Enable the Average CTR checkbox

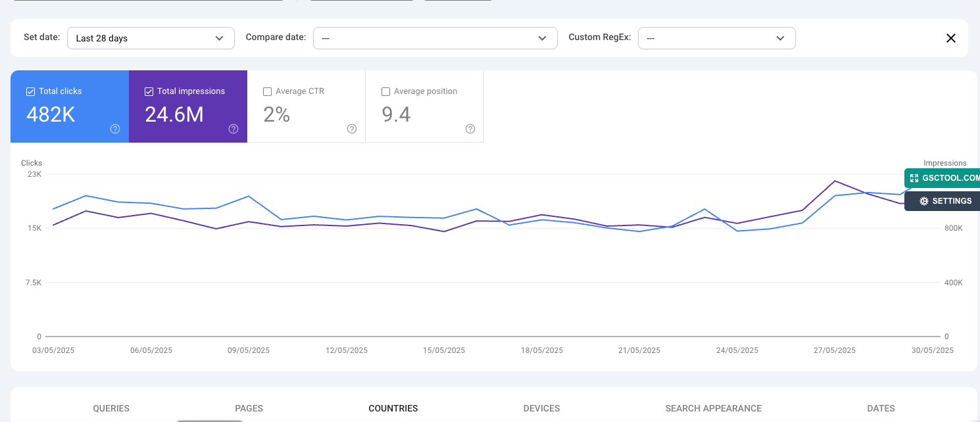click(x=267, y=91)
